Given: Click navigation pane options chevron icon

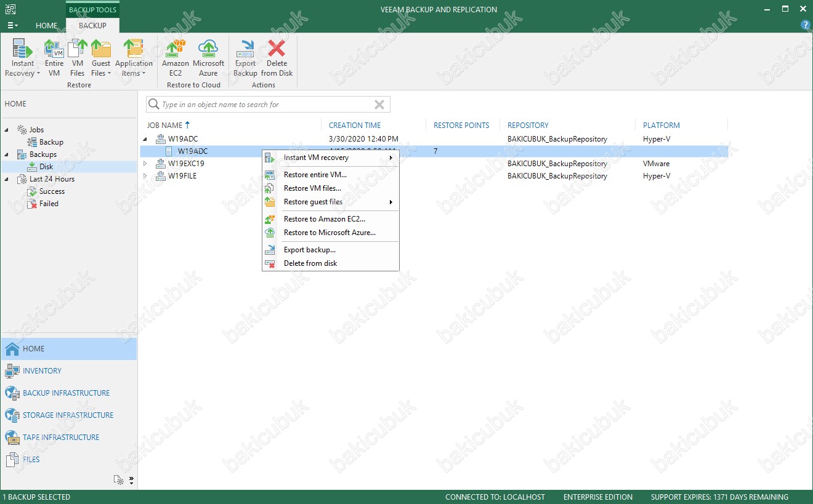Looking at the screenshot, I should click(131, 480).
